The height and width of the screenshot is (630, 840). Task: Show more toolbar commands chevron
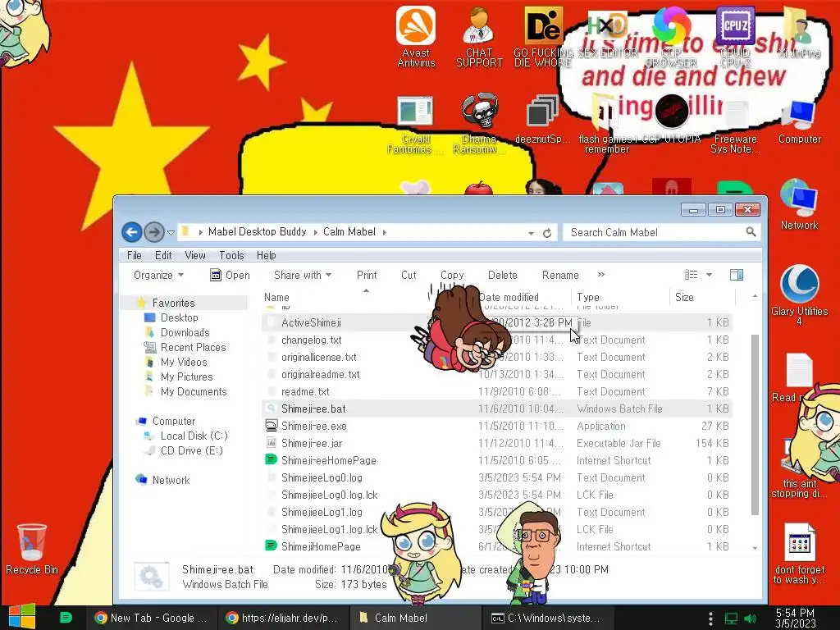(601, 274)
